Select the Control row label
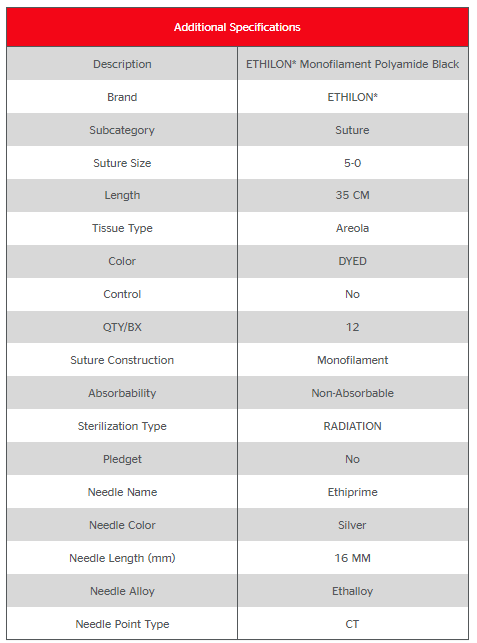Viewport: 477px width, 643px height. (x=122, y=294)
